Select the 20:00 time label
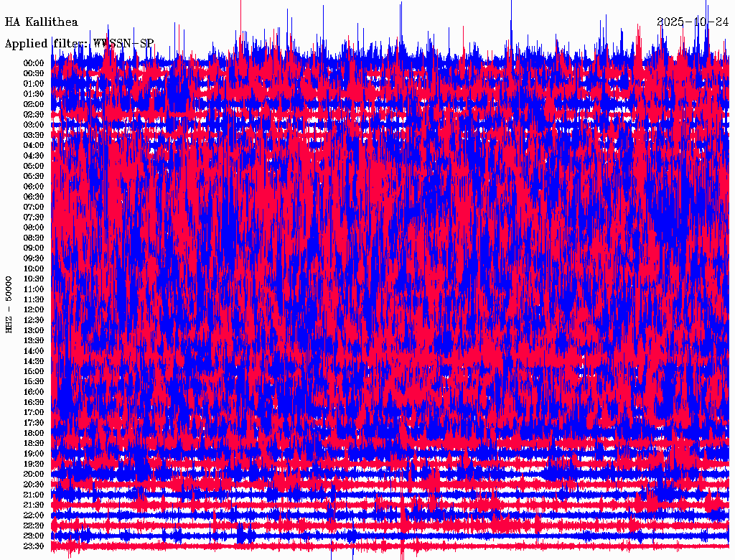Image resolution: width=735 pixels, height=560 pixels. [34, 474]
